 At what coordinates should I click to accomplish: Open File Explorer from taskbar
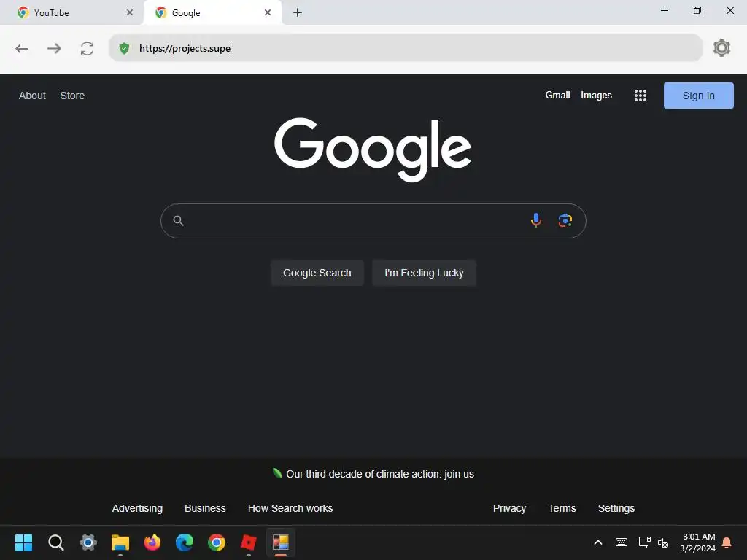[120, 542]
